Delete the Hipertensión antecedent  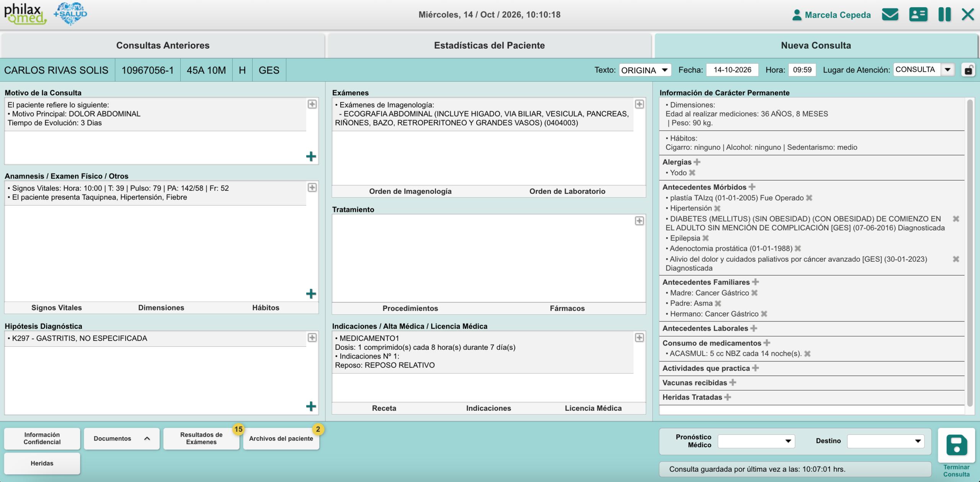717,208
